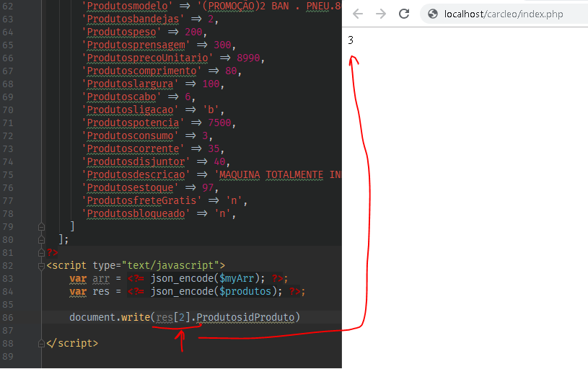The image size is (588, 369).
Task: Click value 7500 on line 71
Action: (x=219, y=123)
